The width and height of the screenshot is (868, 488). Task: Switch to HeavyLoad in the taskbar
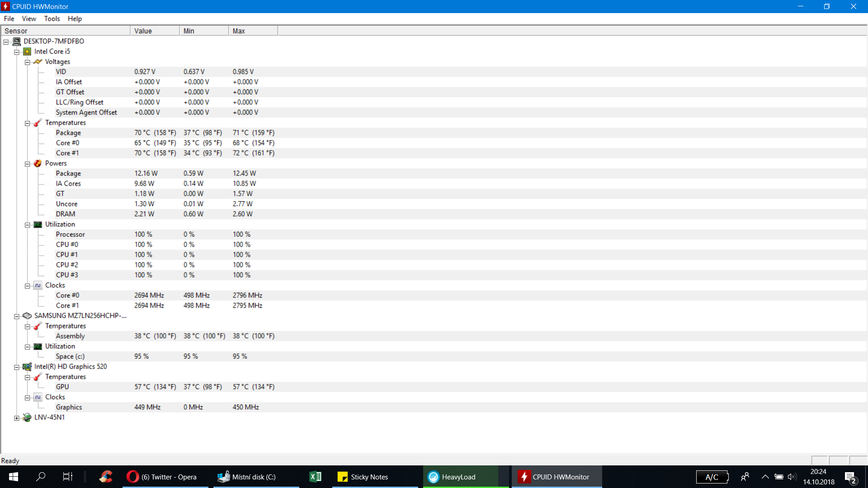[x=458, y=477]
